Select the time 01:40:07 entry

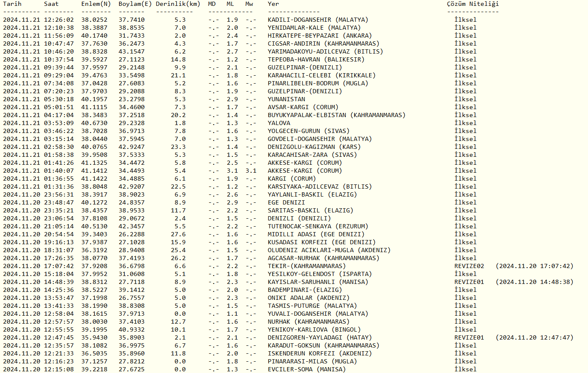pyautogui.click(x=58, y=171)
